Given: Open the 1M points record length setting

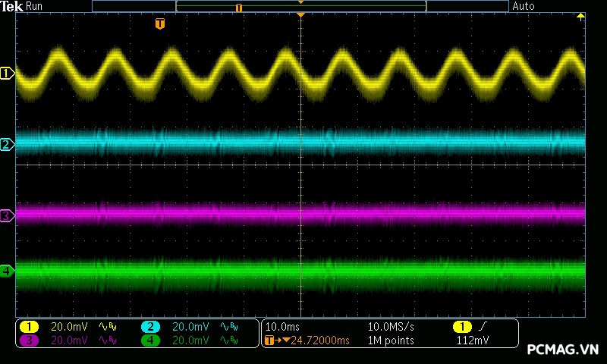Looking at the screenshot, I should pos(391,340).
